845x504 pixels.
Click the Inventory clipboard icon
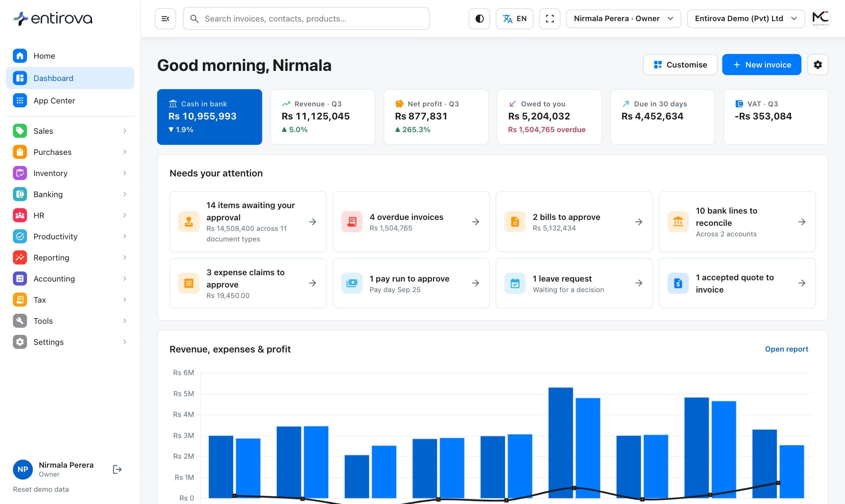[20, 173]
